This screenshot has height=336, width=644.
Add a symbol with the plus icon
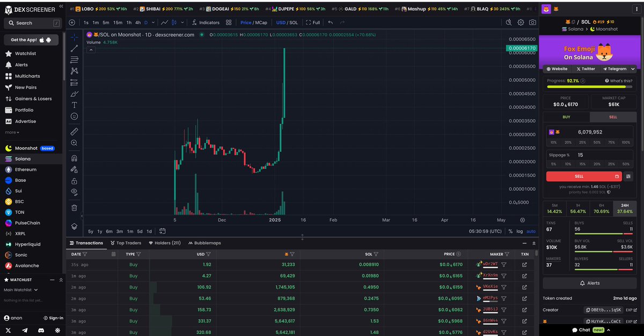(x=72, y=23)
